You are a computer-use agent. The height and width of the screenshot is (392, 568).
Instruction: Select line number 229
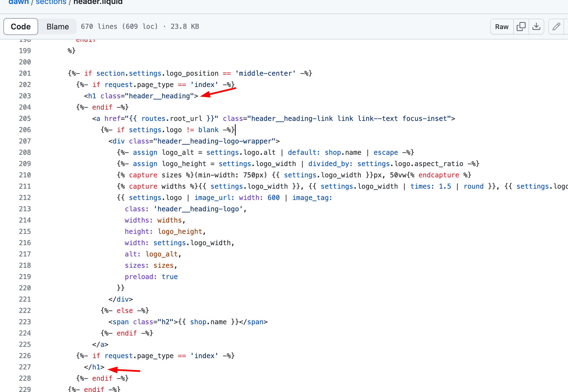click(x=25, y=389)
